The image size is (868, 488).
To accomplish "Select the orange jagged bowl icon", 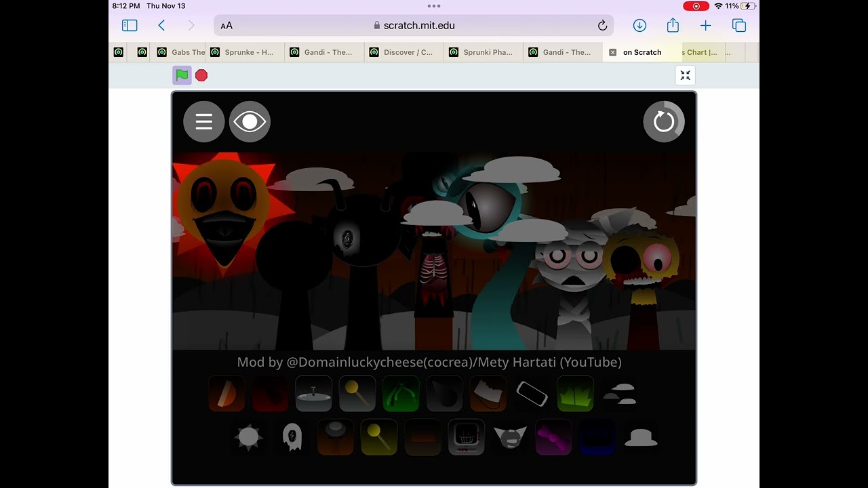I will click(x=488, y=394).
